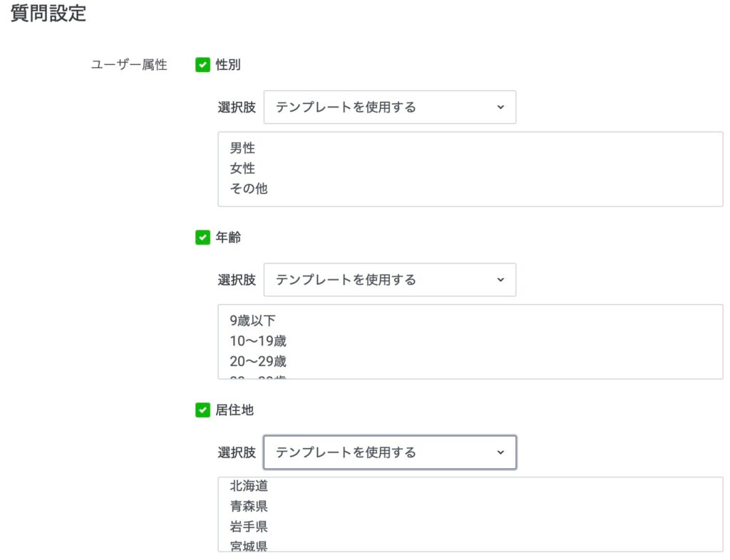Open the 年齢 選択肢 template dropdown

tap(390, 279)
